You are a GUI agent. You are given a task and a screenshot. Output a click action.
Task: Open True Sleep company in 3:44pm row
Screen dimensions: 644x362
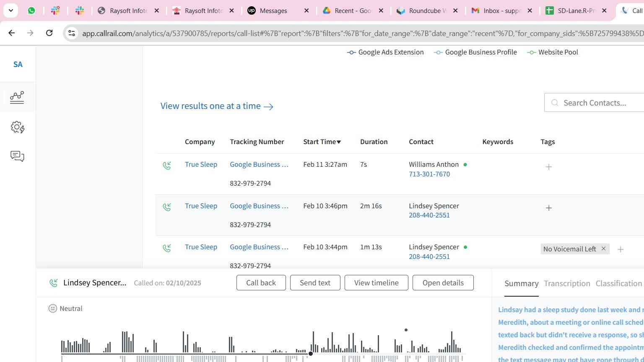201,247
